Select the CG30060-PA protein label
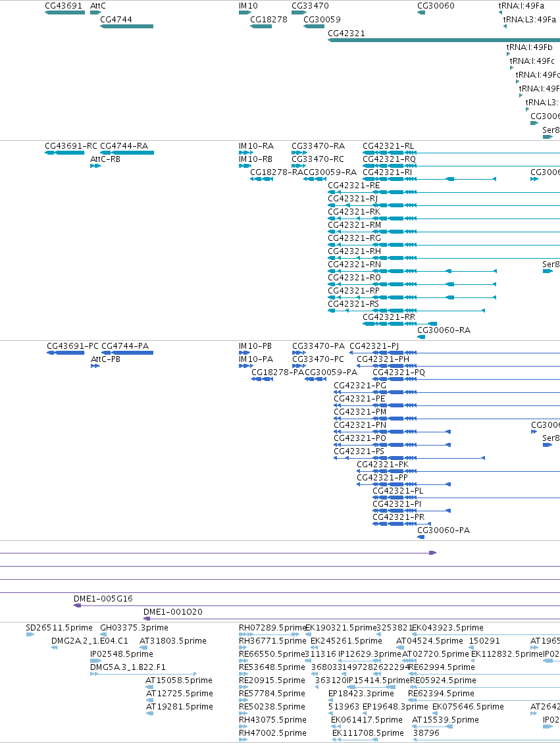The height and width of the screenshot is (743, 560). 444,530
